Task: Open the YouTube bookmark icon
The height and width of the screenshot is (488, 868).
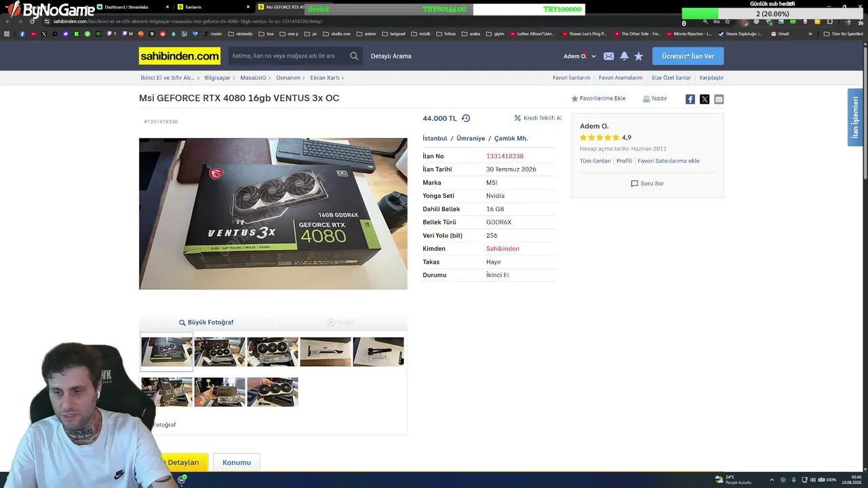Action: click(33, 34)
